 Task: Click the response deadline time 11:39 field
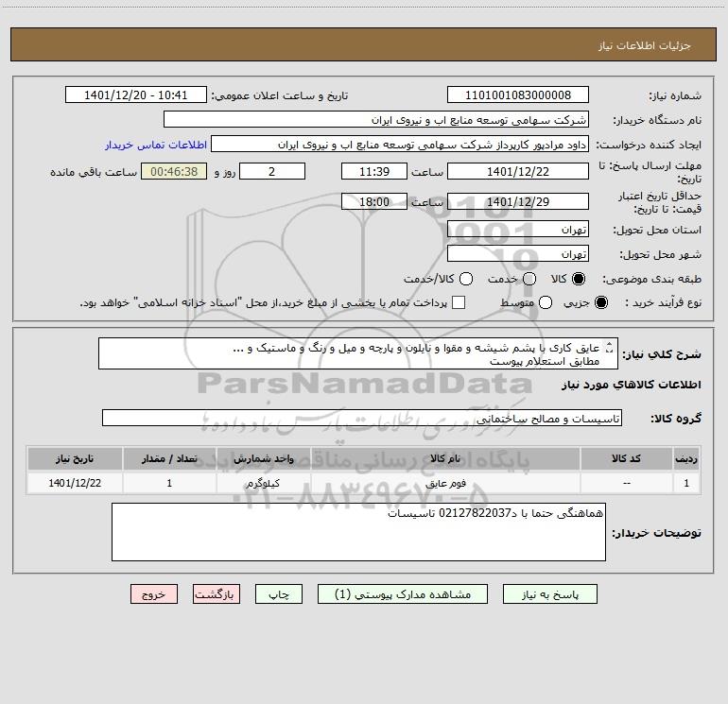374,171
